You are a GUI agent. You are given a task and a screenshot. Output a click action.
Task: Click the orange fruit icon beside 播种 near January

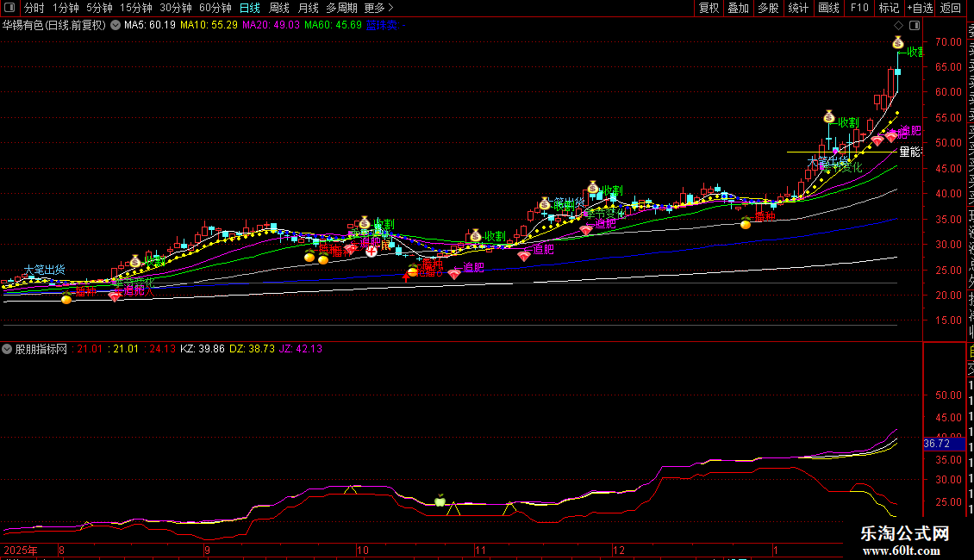click(x=746, y=223)
